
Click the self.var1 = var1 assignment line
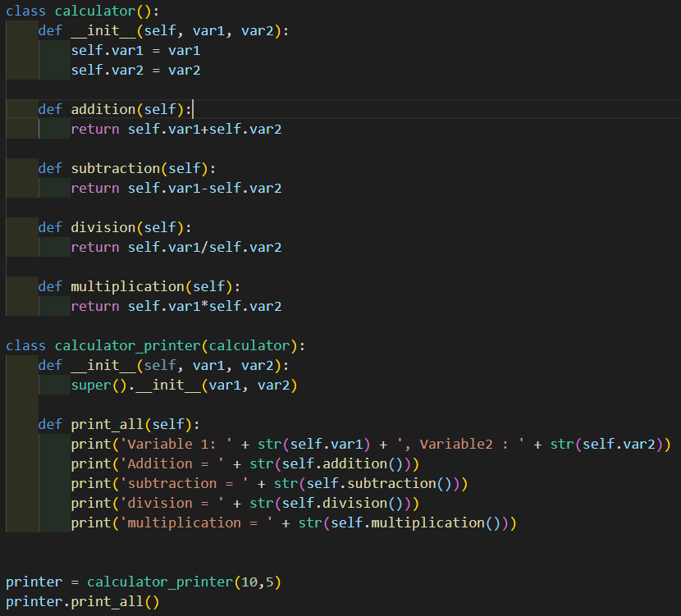135,50
